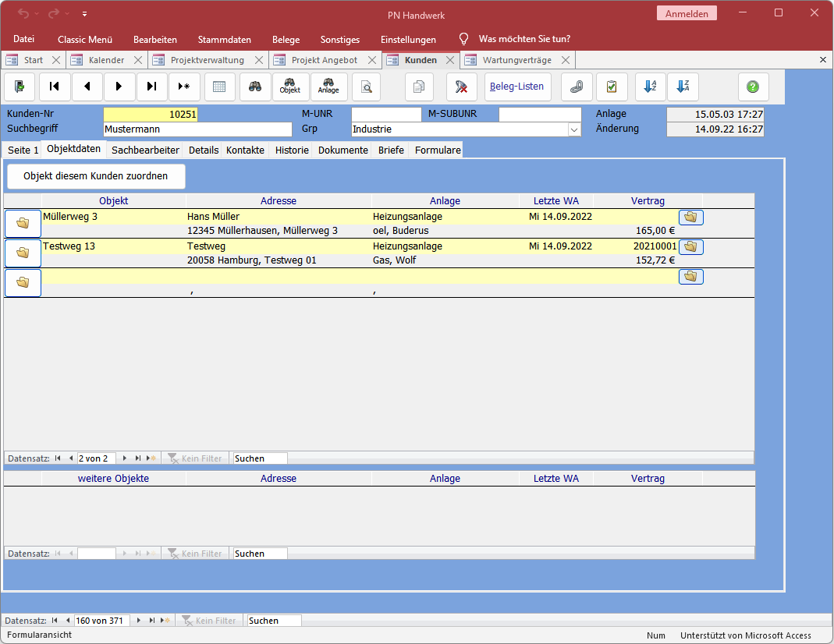Click the clipboard checkmark icon

[x=612, y=87]
